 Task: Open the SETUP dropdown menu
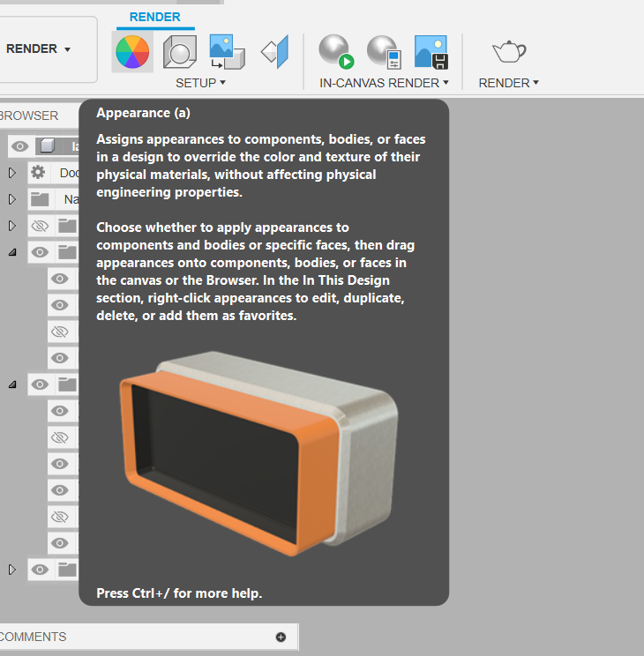pyautogui.click(x=200, y=83)
